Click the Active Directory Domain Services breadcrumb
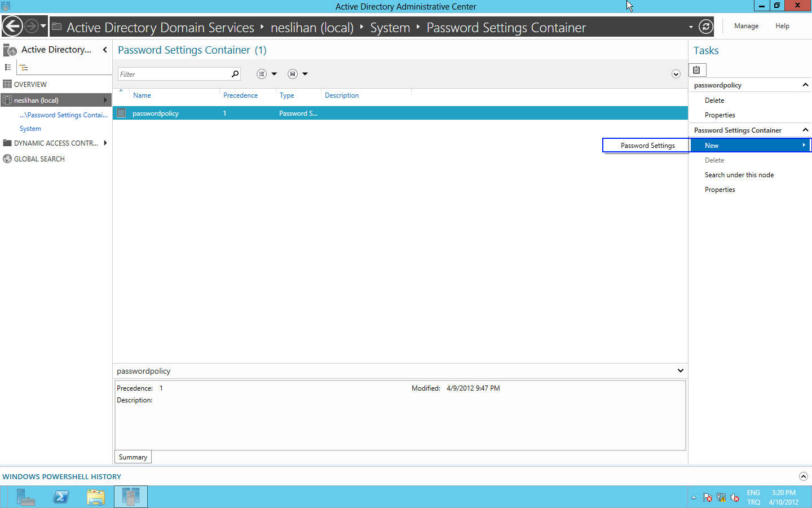The image size is (812, 508). tap(160, 28)
